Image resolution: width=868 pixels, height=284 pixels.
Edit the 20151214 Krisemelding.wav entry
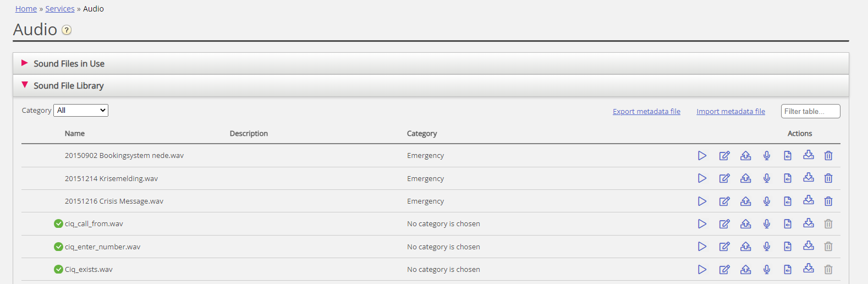pos(724,178)
